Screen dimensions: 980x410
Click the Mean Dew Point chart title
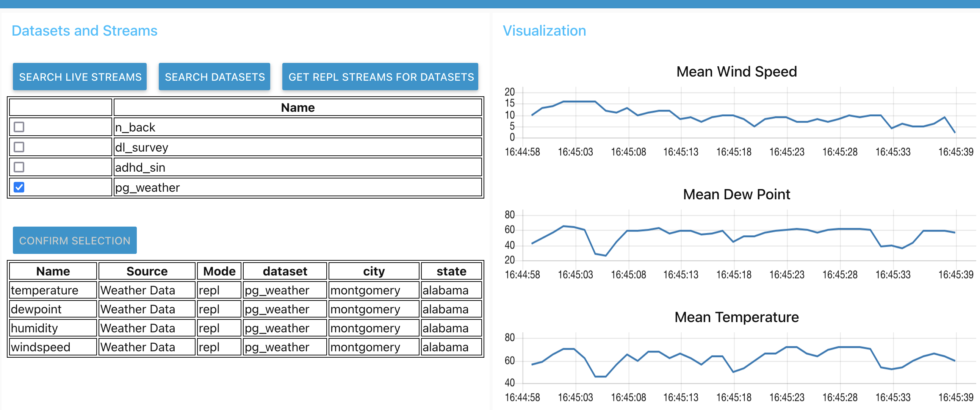pos(736,194)
